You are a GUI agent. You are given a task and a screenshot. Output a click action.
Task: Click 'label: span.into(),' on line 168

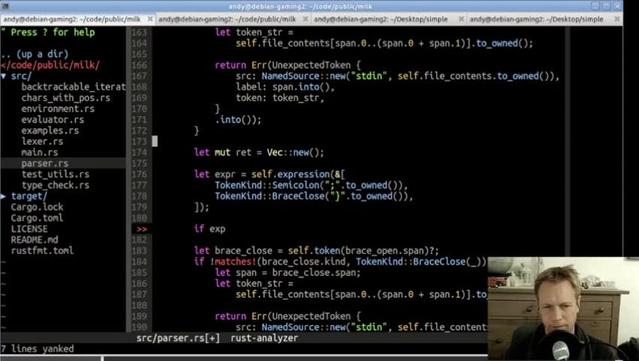pyautogui.click(x=286, y=87)
